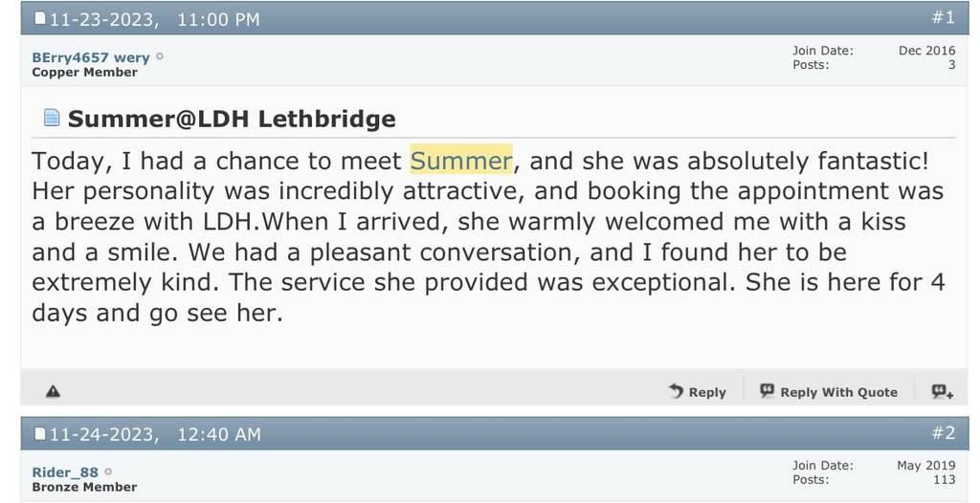The image size is (980, 503).
Task: Click the 12:40 AM timestamp in the second post header
Action: coord(218,434)
